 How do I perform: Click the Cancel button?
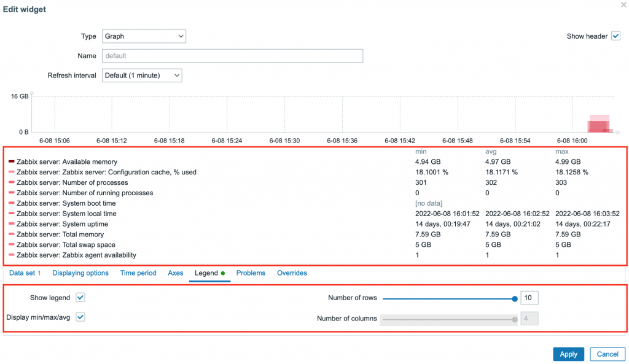coord(607,354)
